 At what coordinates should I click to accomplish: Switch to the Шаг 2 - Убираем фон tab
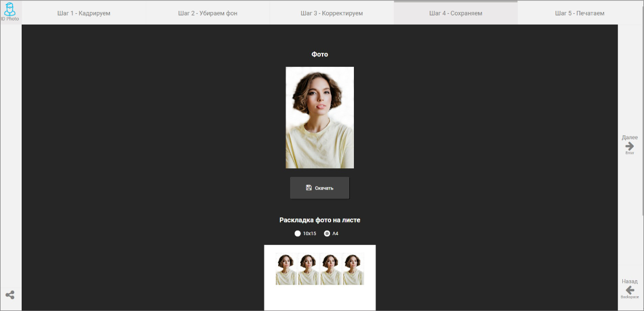tap(208, 13)
